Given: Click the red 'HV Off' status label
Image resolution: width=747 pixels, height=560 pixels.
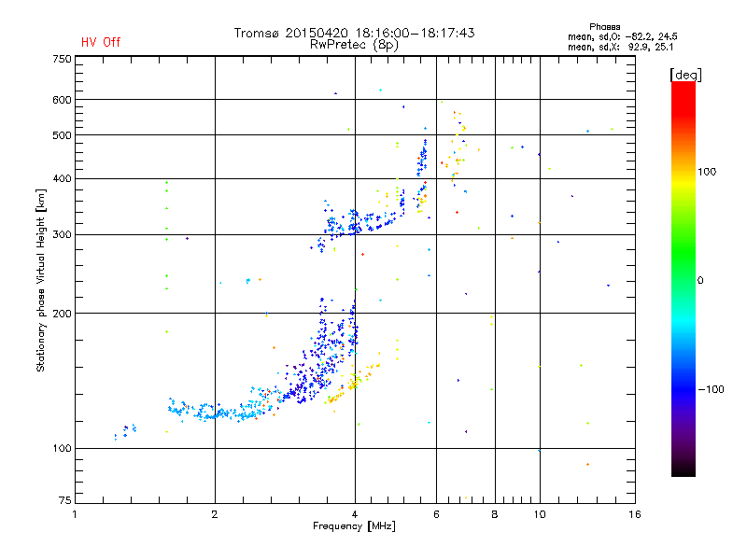Looking at the screenshot, I should pyautogui.click(x=101, y=42).
